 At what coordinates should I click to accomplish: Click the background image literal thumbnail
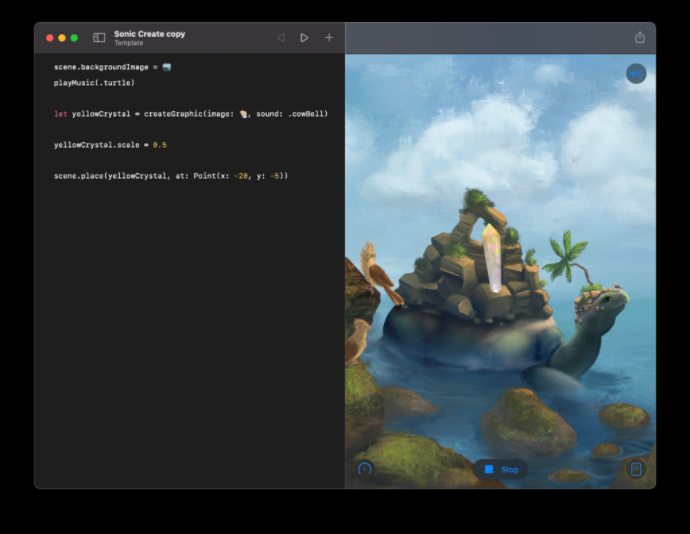167,67
